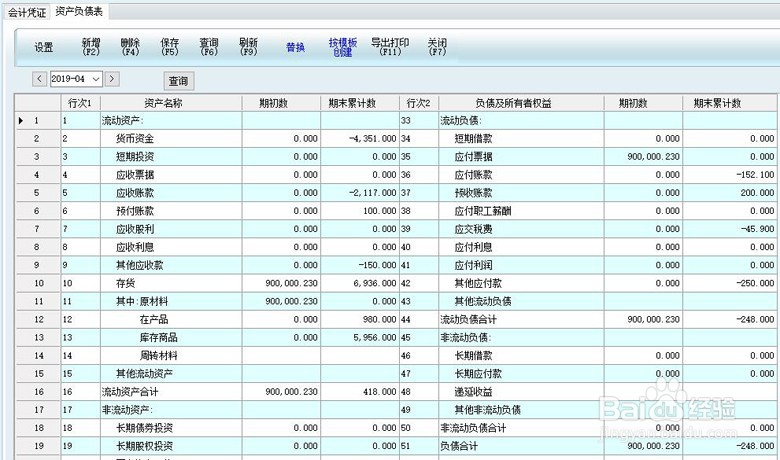Click 删除 (F4) toolbar button
Screen dimensions: 780x460
[x=130, y=47]
